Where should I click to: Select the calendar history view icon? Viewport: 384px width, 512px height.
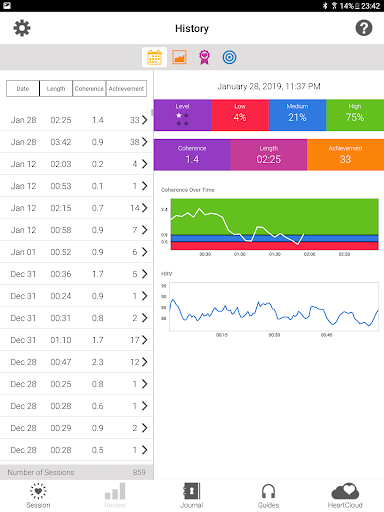coord(154,57)
